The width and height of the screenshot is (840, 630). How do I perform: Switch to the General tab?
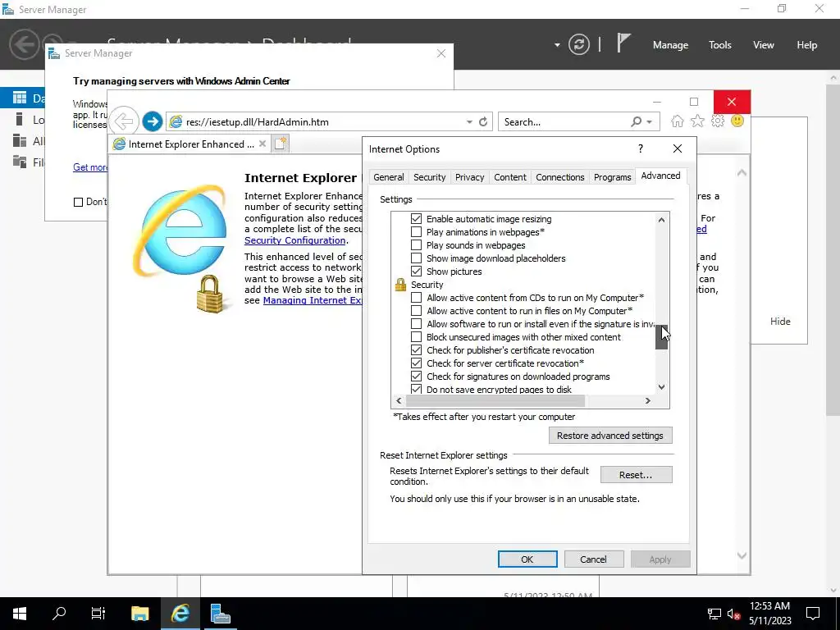point(388,177)
